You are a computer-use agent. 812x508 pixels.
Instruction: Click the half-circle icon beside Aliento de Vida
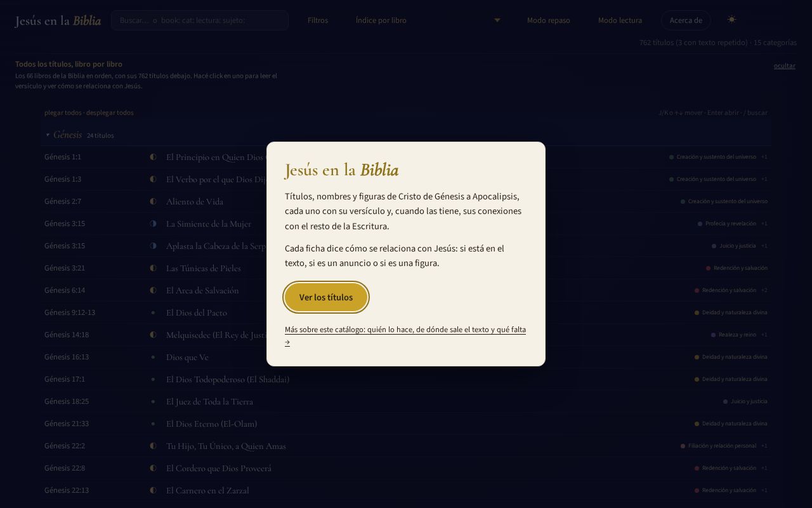[153, 201]
